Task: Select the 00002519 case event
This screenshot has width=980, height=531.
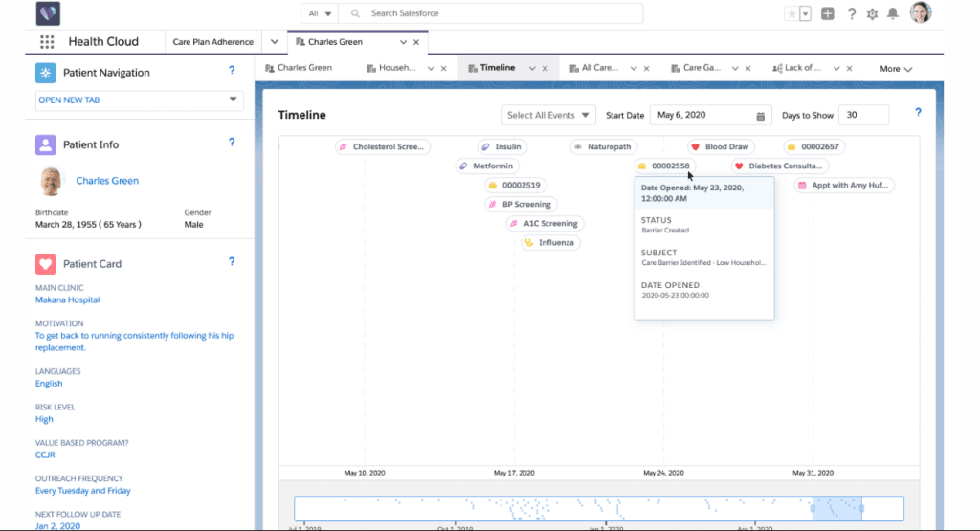Action: [516, 186]
